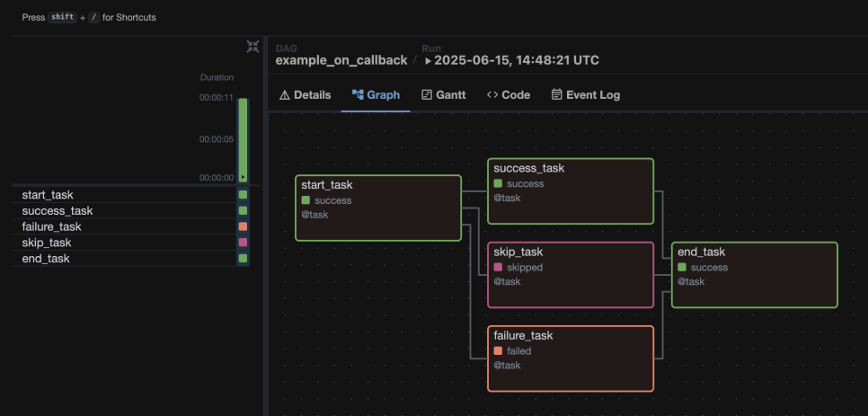This screenshot has width=868, height=416.
Task: Open the Event Log tab
Action: coord(586,94)
